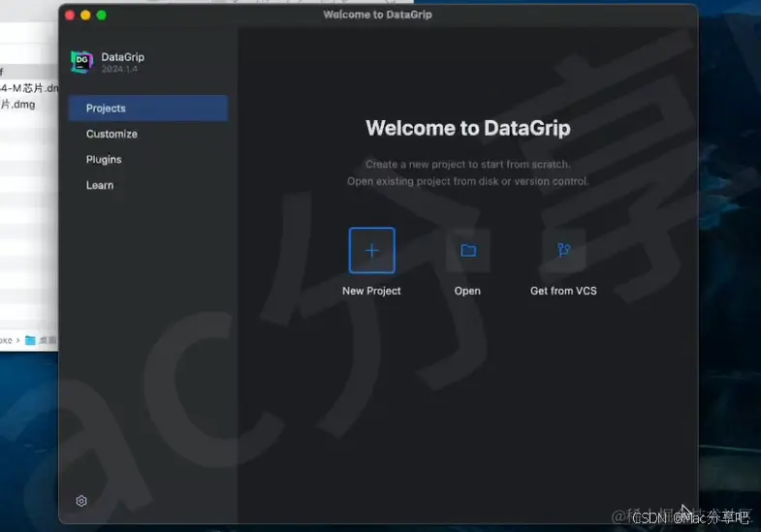Select the Projects tab in sidebar
This screenshot has width=761, height=532.
pyautogui.click(x=148, y=109)
